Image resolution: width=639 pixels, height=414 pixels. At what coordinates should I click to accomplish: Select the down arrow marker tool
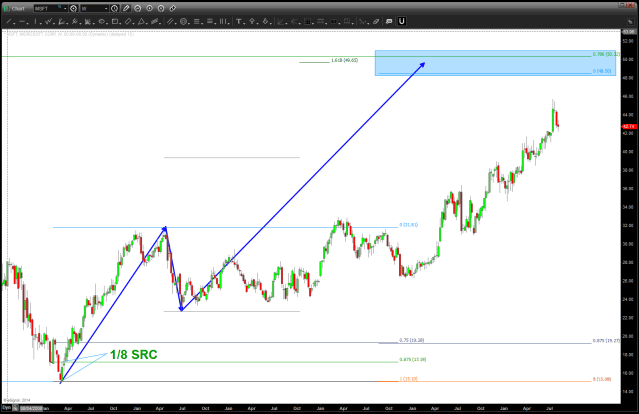pos(265,21)
